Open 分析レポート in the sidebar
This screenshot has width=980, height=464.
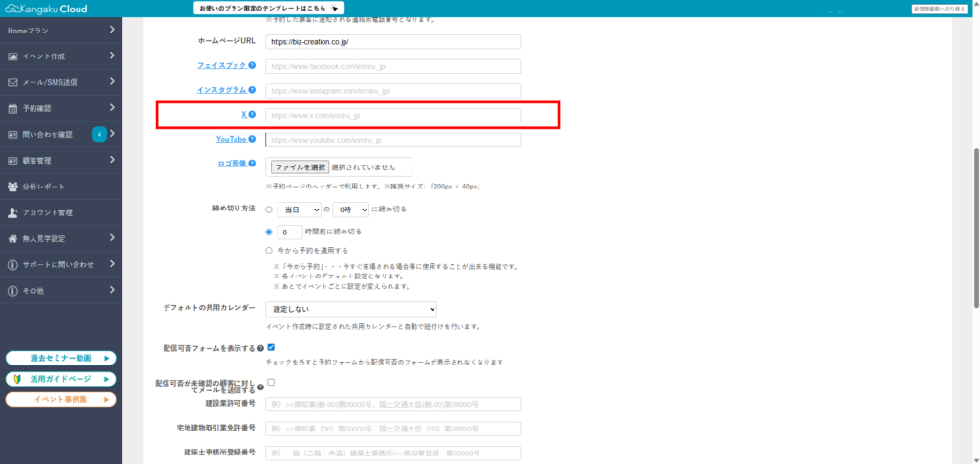[61, 187]
